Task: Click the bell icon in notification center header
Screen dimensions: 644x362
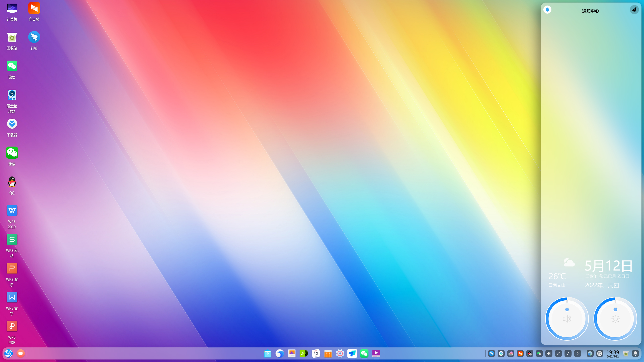Action: (x=548, y=10)
